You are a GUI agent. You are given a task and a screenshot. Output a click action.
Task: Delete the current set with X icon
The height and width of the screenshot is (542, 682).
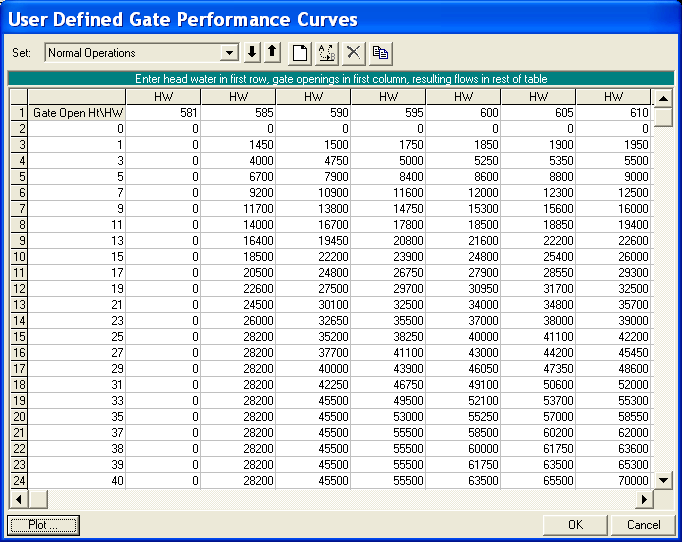(x=353, y=52)
